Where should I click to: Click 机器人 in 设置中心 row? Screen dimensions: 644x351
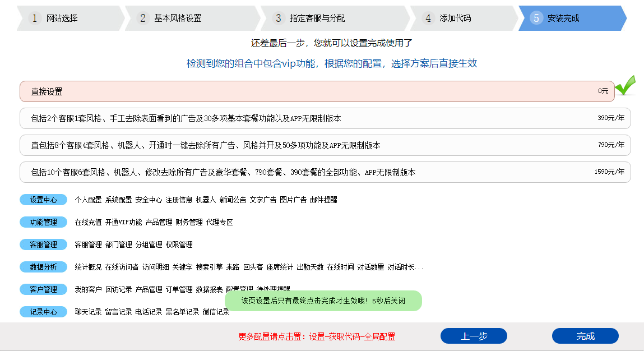(206, 200)
